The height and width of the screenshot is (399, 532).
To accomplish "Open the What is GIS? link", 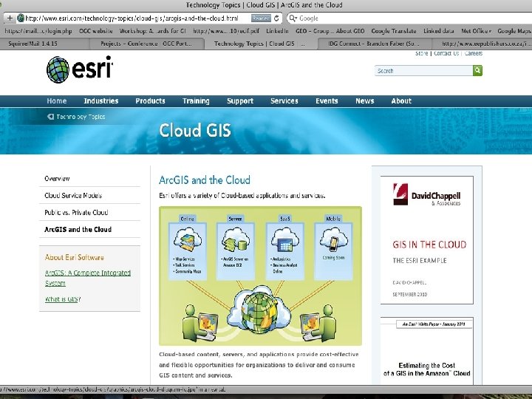I will point(63,299).
